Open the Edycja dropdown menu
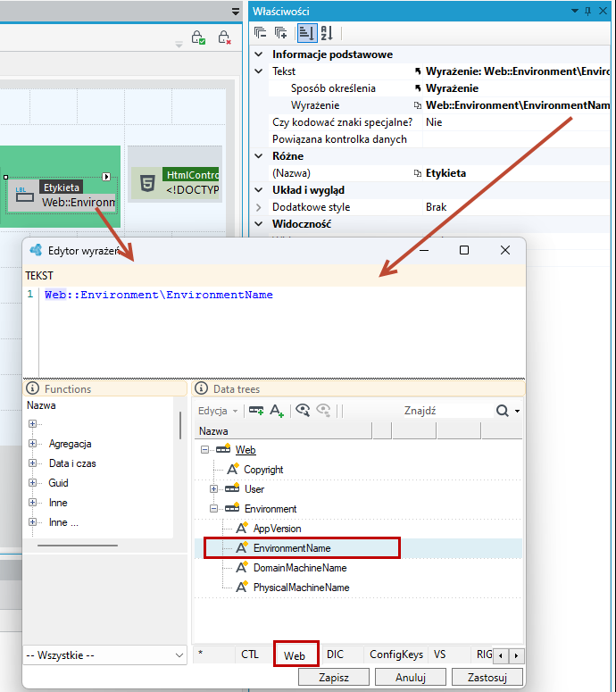Image resolution: width=616 pixels, height=692 pixels. (218, 411)
